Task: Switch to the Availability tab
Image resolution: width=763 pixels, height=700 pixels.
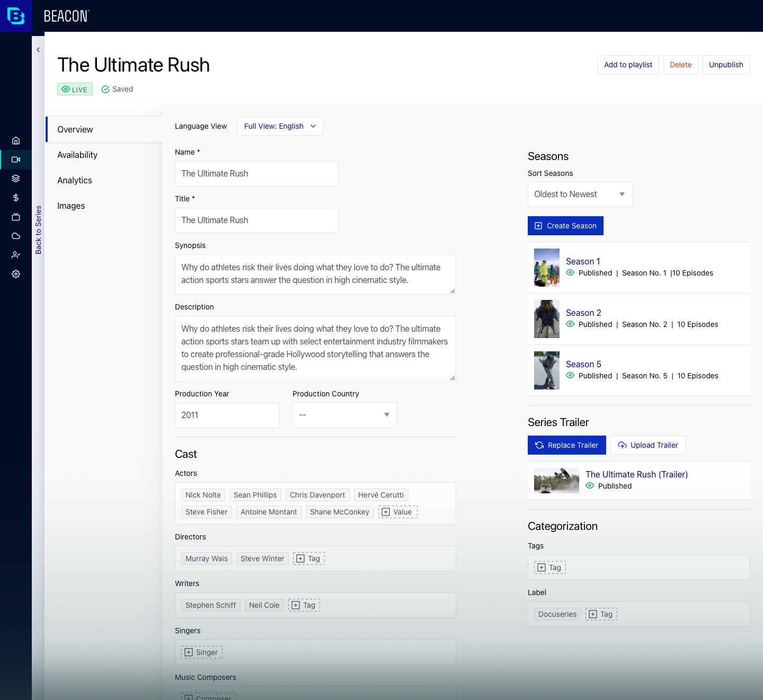Action: click(77, 155)
